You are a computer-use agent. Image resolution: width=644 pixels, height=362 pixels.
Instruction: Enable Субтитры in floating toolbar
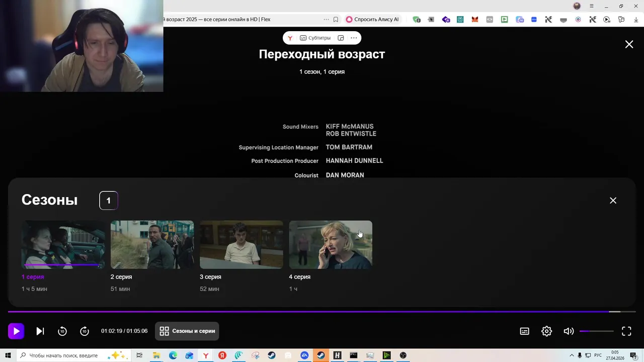pyautogui.click(x=315, y=38)
